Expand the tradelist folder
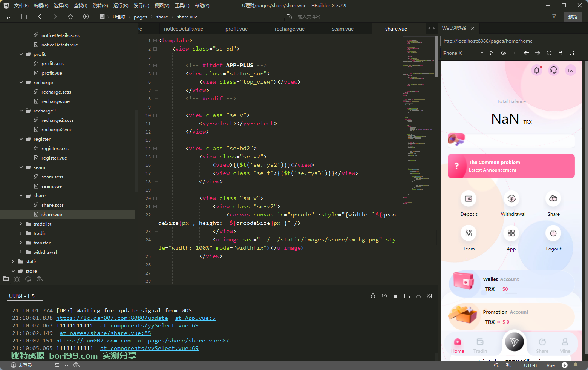 click(21, 224)
